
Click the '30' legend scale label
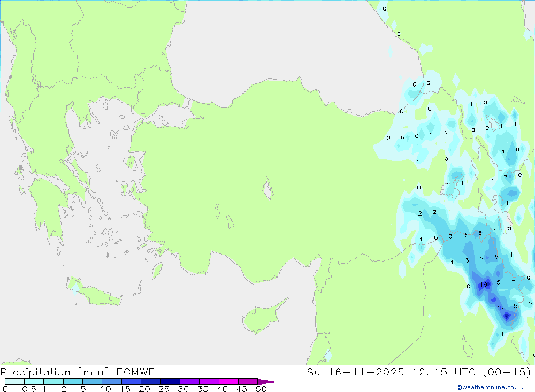[x=184, y=389]
